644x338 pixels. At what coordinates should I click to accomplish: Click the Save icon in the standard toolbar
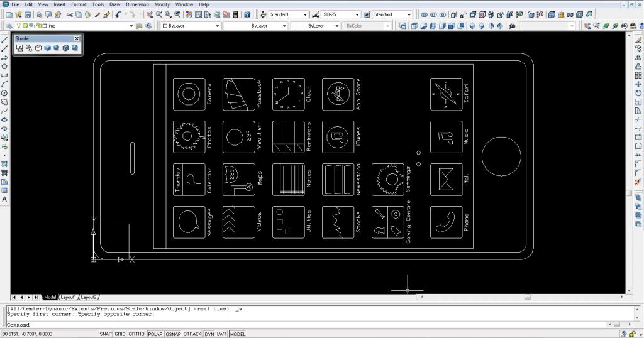pos(28,14)
